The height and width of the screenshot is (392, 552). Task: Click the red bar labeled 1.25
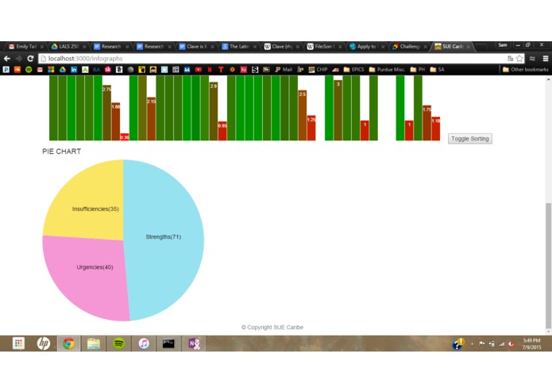(x=311, y=128)
